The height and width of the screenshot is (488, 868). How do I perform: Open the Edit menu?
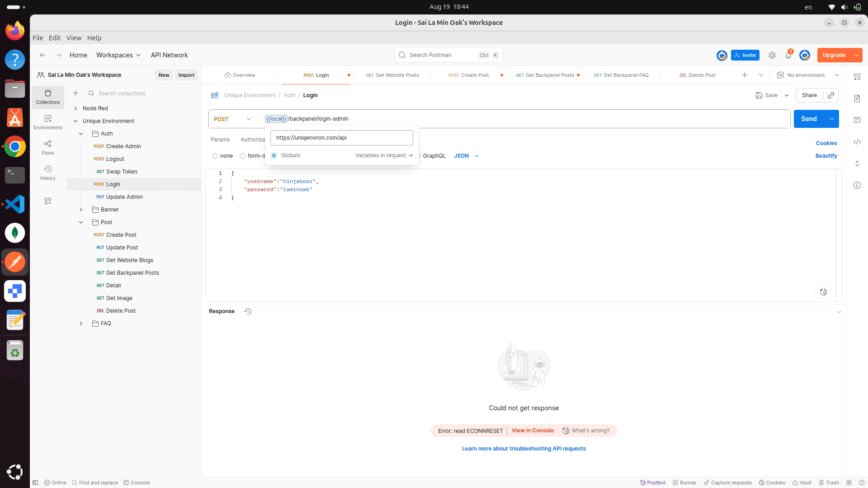(55, 38)
